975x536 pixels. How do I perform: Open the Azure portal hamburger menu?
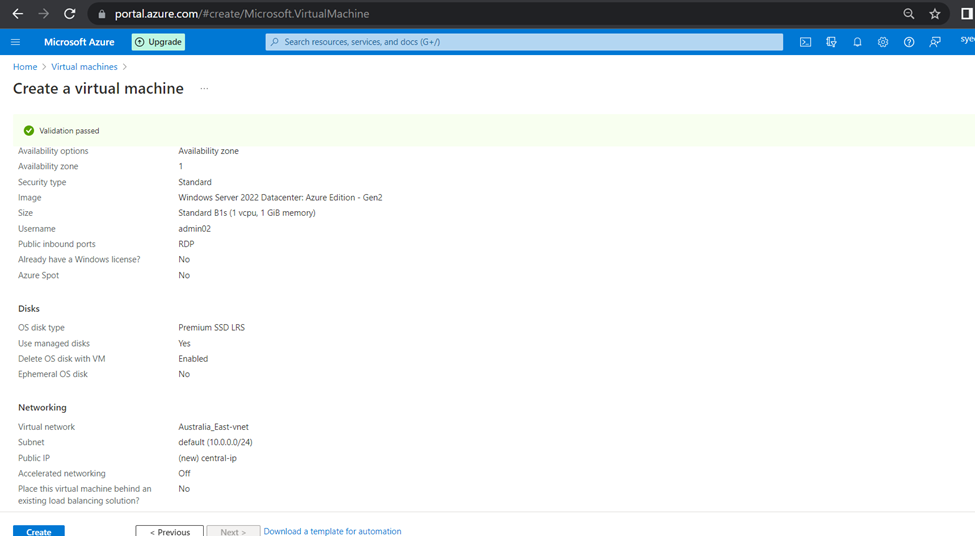pyautogui.click(x=15, y=42)
